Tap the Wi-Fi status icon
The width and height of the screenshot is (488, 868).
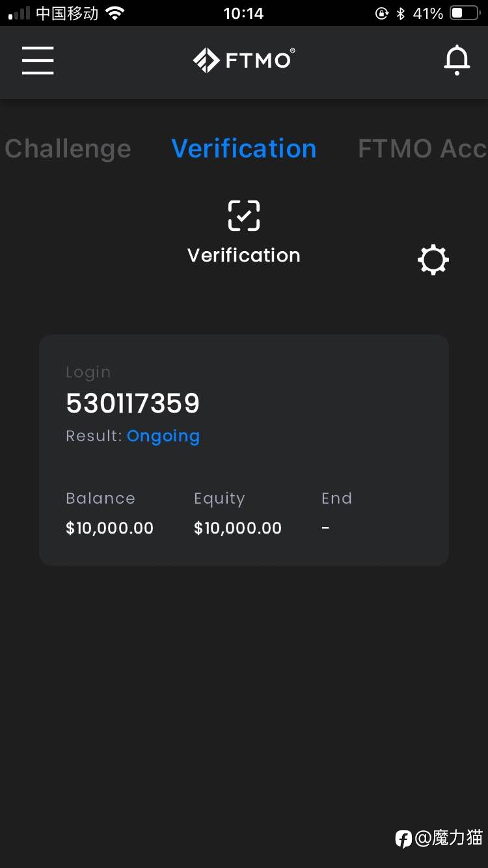pos(115,13)
